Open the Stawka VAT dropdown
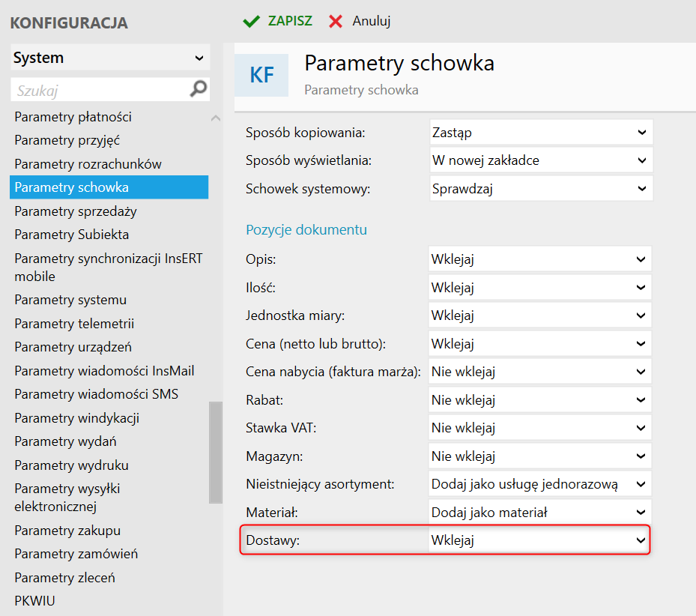The width and height of the screenshot is (696, 616). [x=539, y=428]
